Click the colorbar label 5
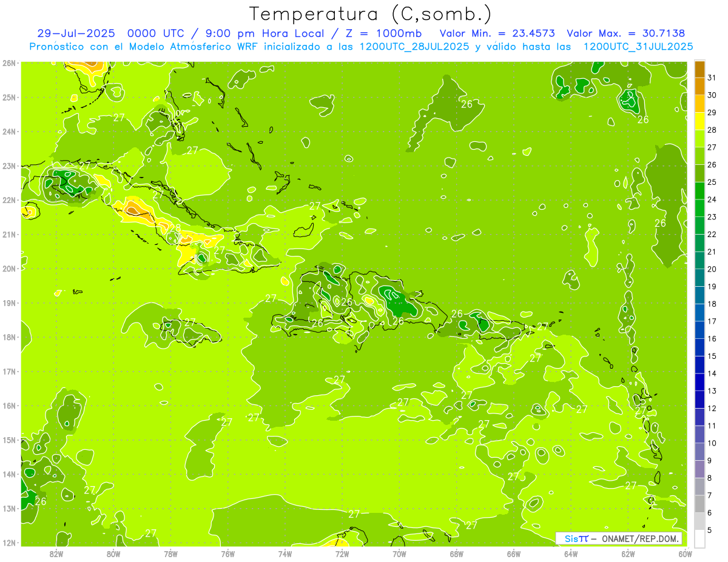728x562 pixels. pyautogui.click(x=710, y=530)
